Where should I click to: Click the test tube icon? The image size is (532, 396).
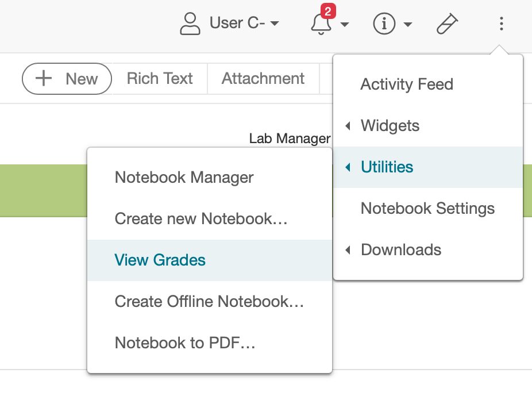(447, 24)
